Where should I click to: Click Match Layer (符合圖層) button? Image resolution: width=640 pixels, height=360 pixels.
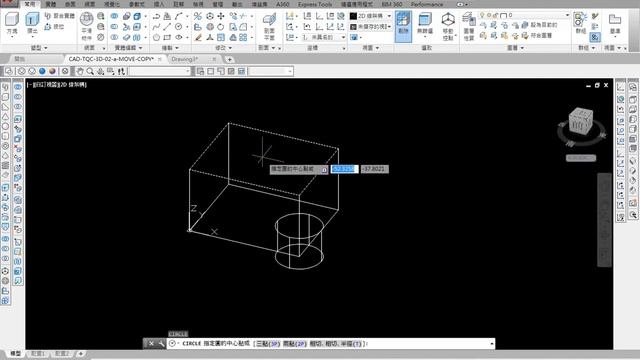[x=537, y=36]
